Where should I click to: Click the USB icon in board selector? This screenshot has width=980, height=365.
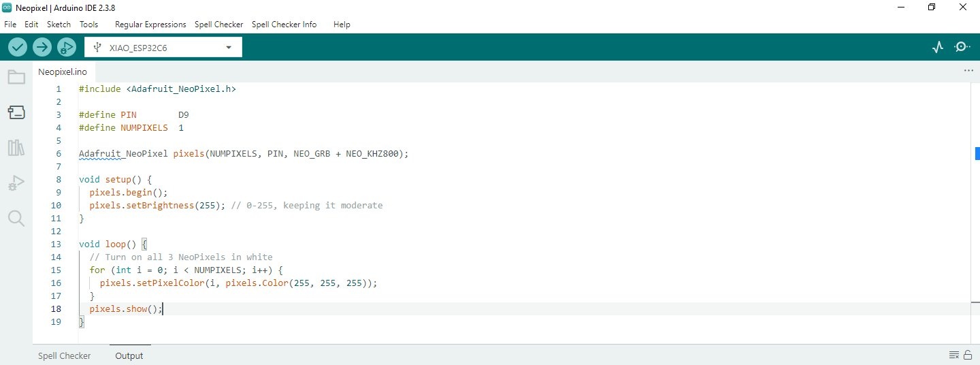(x=97, y=47)
